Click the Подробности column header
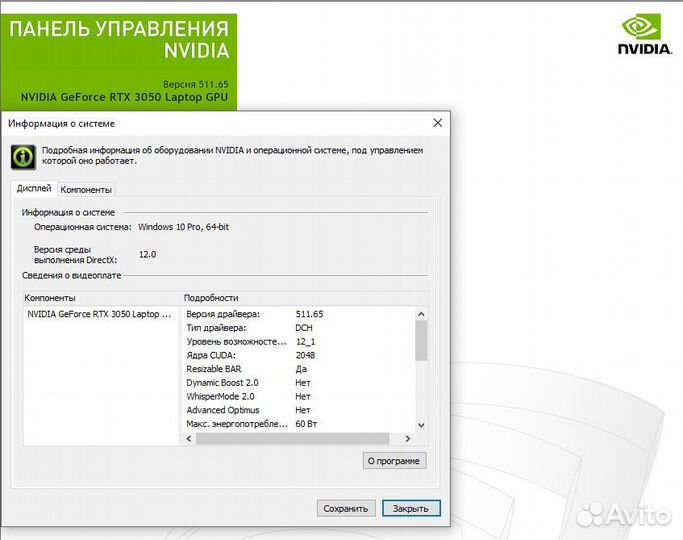683x540 pixels. click(300, 298)
